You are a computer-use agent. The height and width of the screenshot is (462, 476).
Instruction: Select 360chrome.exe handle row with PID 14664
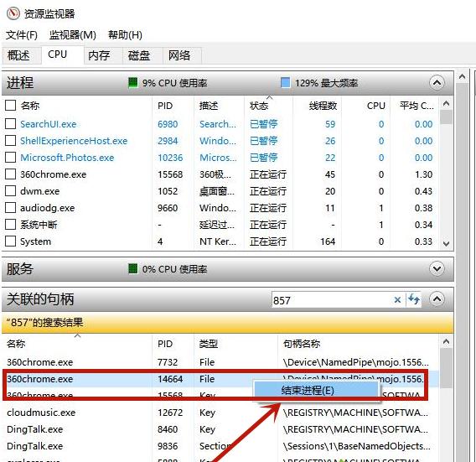[x=220, y=379]
